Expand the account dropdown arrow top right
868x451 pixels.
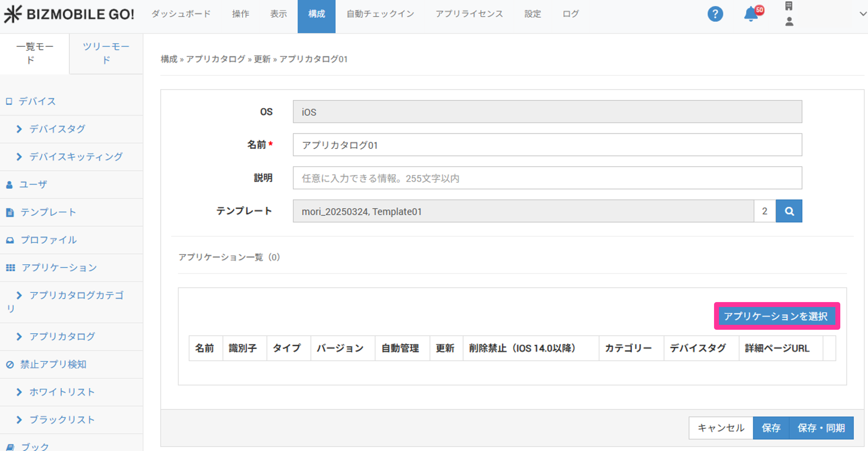(863, 14)
